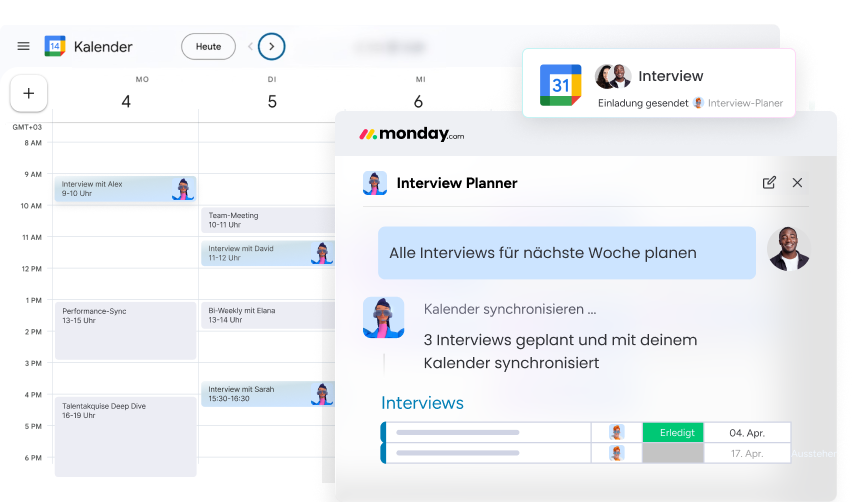Click the 12 PM time label
This screenshot has width=853, height=502.
pyautogui.click(x=32, y=269)
